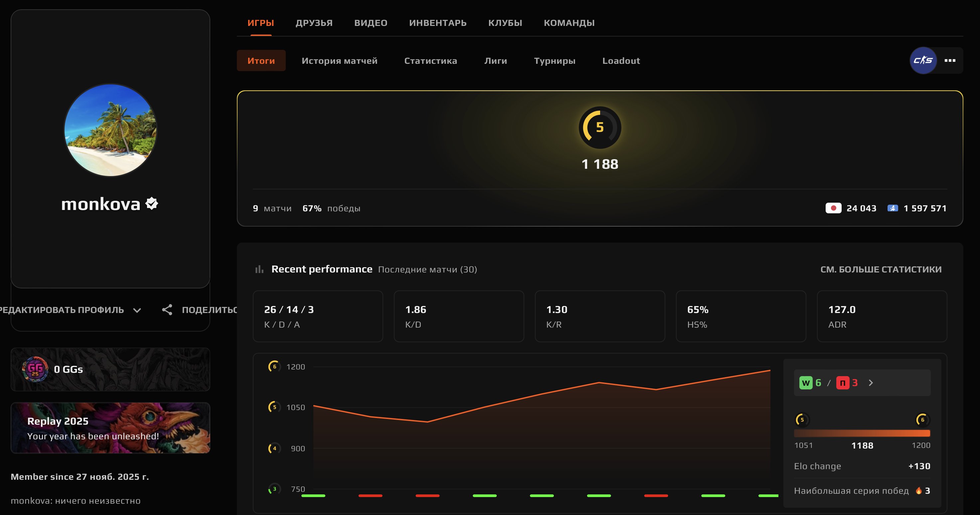Click the fire streak icon beside series count
The width and height of the screenshot is (980, 515).
918,490
